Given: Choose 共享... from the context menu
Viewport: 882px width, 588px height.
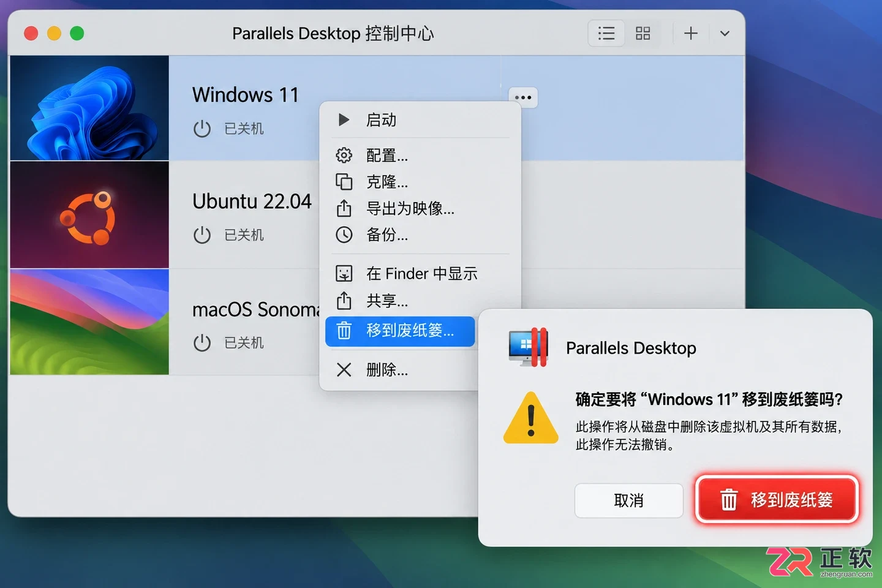Looking at the screenshot, I should [x=420, y=301].
